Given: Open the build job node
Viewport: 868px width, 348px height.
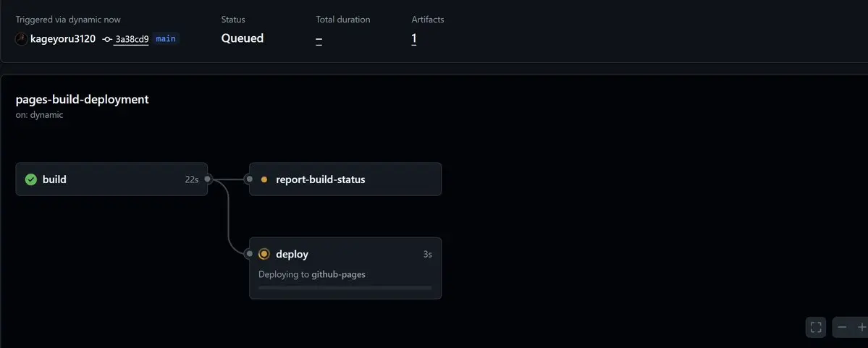Looking at the screenshot, I should tap(111, 179).
